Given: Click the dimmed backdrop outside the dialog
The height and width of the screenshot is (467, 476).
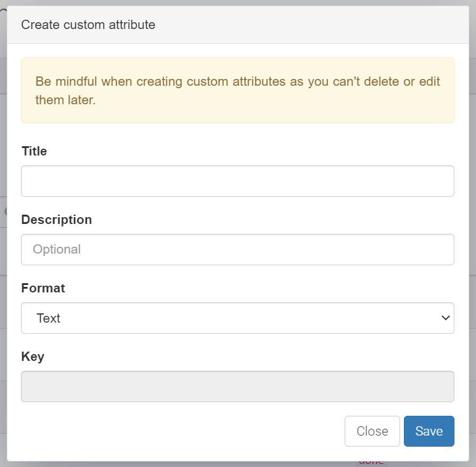Looking at the screenshot, I should 2,247.
